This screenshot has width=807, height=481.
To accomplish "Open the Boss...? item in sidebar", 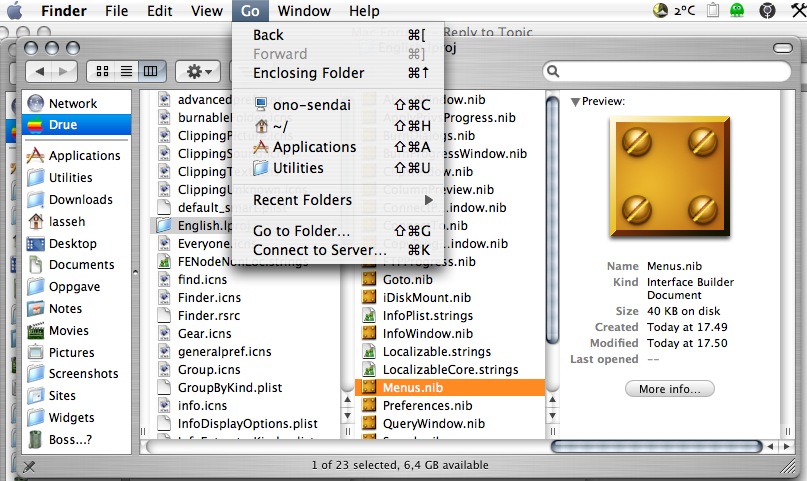I will coord(76,440).
